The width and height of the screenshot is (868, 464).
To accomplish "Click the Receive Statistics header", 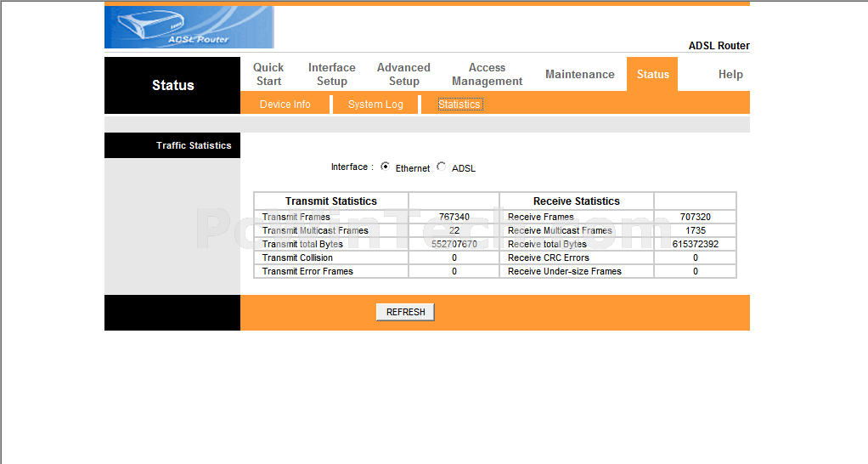I will pyautogui.click(x=577, y=201).
